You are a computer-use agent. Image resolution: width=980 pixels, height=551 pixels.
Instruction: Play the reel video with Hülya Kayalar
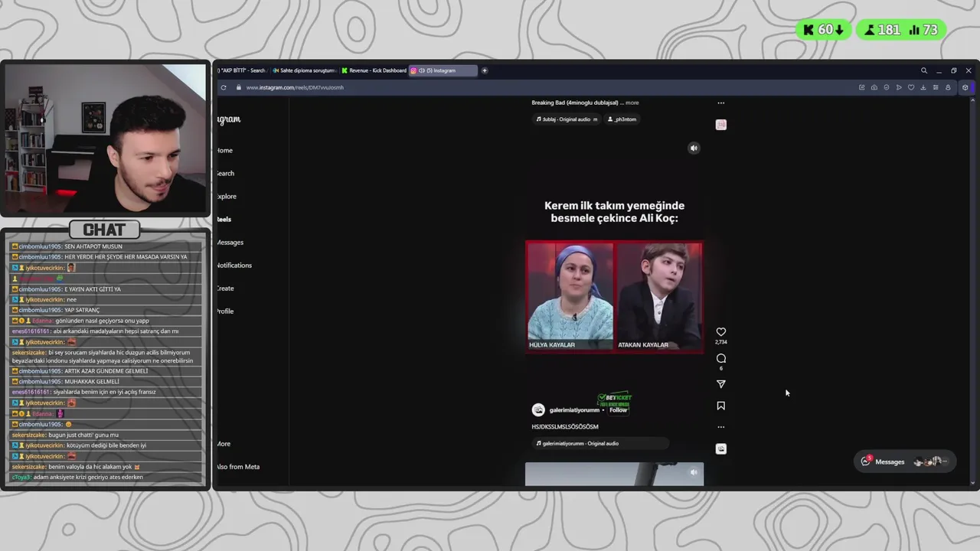(614, 296)
